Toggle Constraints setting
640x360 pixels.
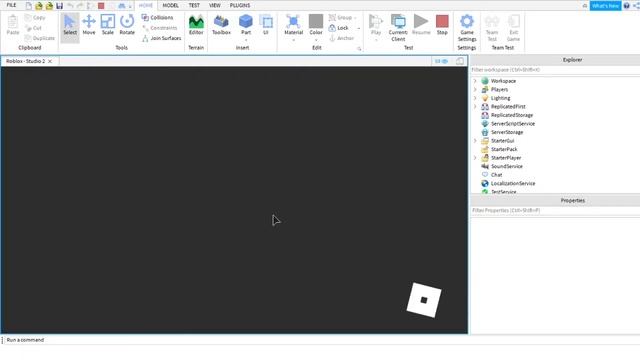click(160, 28)
